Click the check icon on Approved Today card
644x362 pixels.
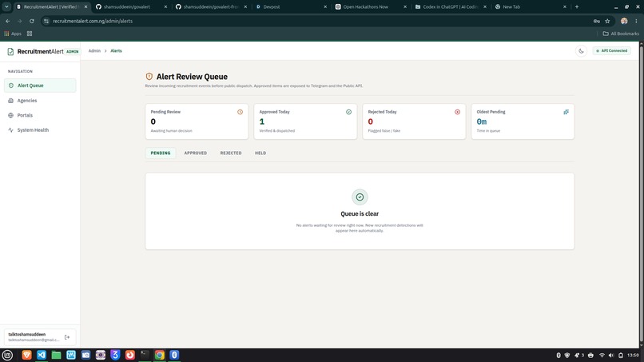[348, 112]
